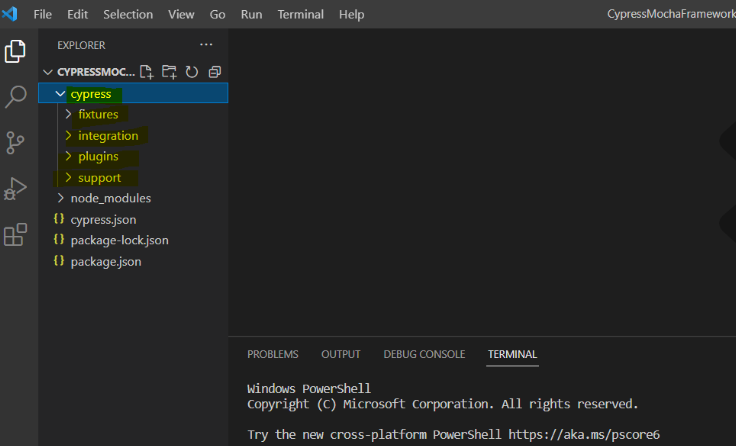This screenshot has height=448, width=736.
Task: Click the Windows PowerShell terminal line
Action: tap(309, 388)
